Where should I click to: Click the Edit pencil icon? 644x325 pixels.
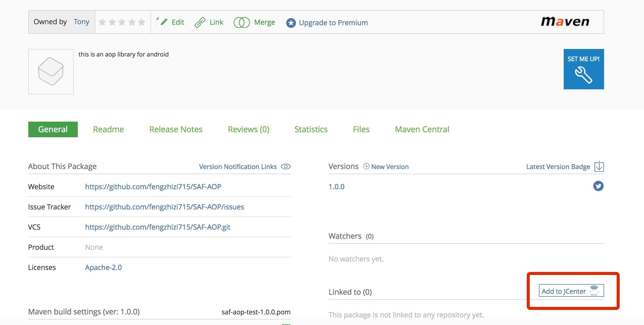[163, 22]
